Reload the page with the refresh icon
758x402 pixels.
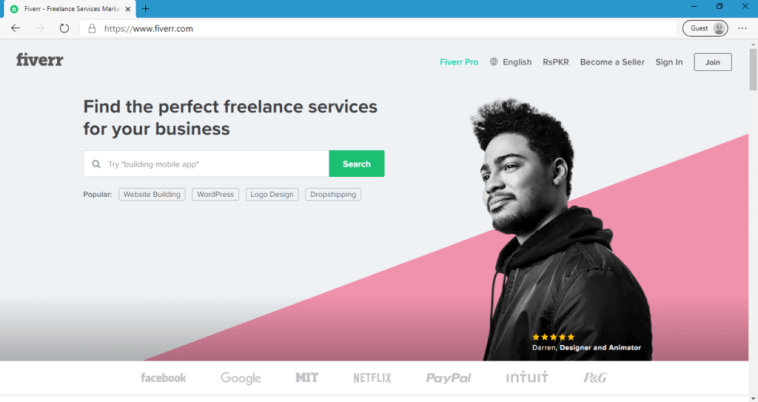(64, 29)
